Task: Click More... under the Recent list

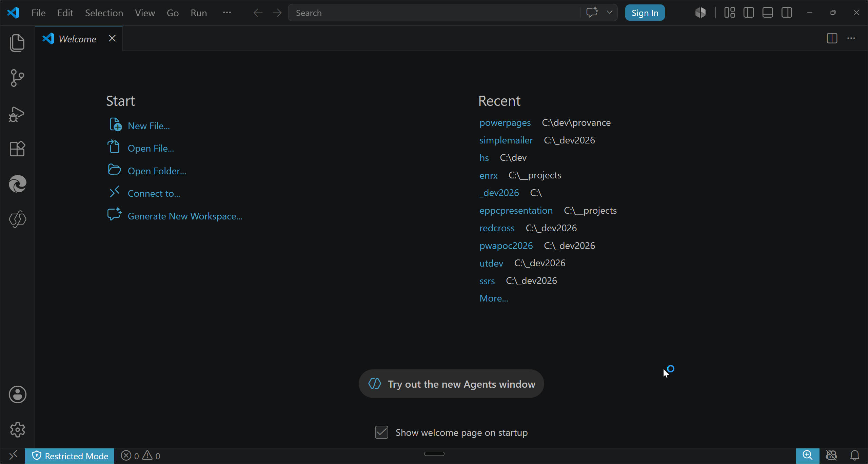Action: (x=494, y=298)
